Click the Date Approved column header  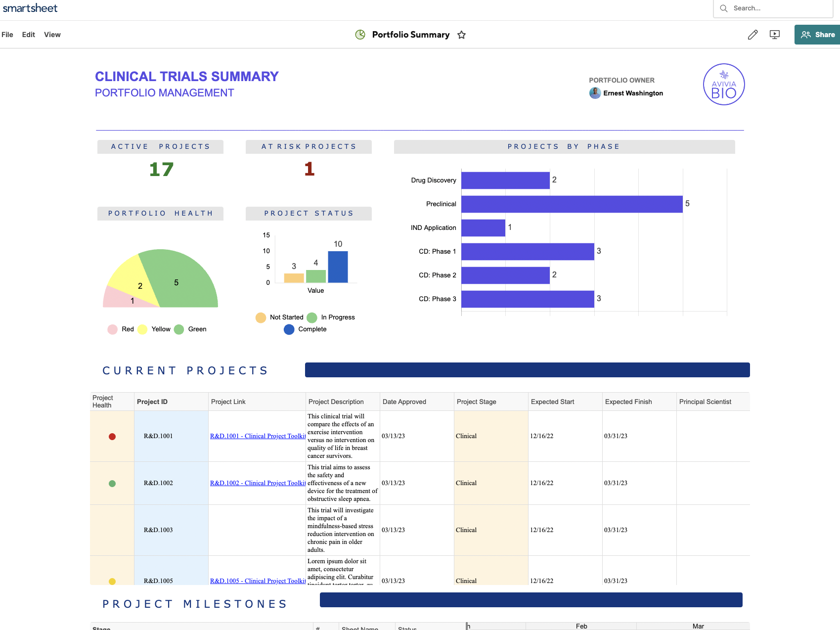[x=417, y=402]
